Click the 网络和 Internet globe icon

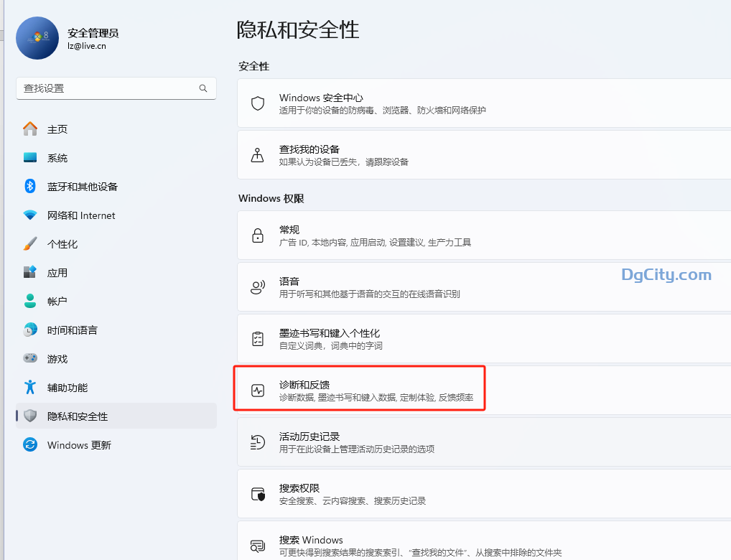click(29, 215)
